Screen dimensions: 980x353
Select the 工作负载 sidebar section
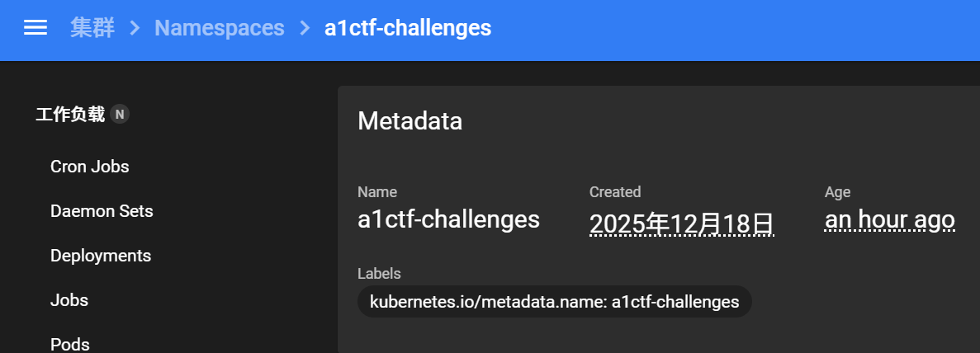70,115
